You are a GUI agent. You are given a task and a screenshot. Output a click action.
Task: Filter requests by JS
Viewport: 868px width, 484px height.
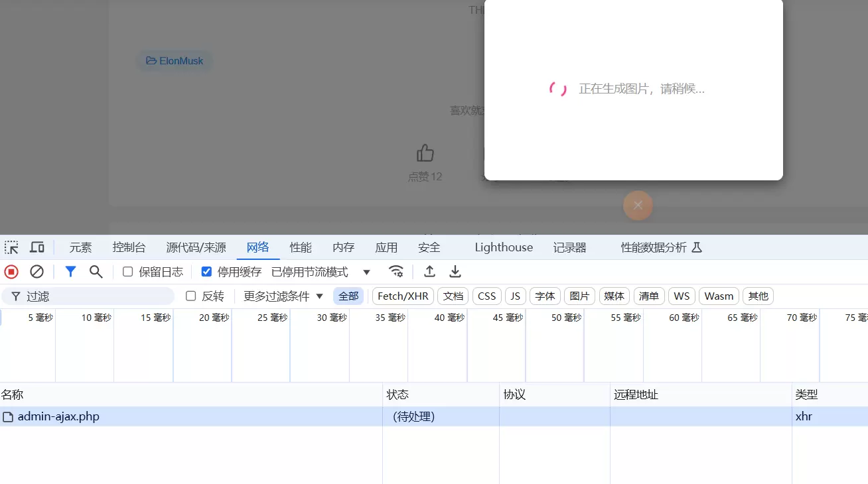[x=516, y=296]
